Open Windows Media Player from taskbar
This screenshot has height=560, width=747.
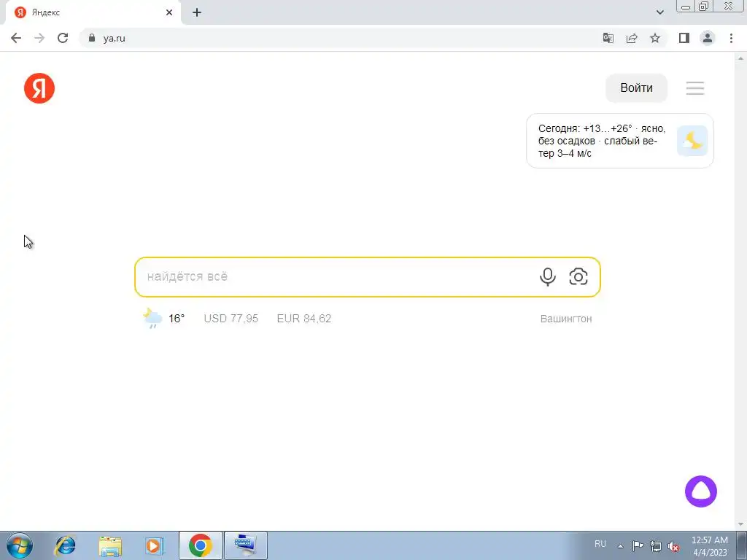(155, 545)
